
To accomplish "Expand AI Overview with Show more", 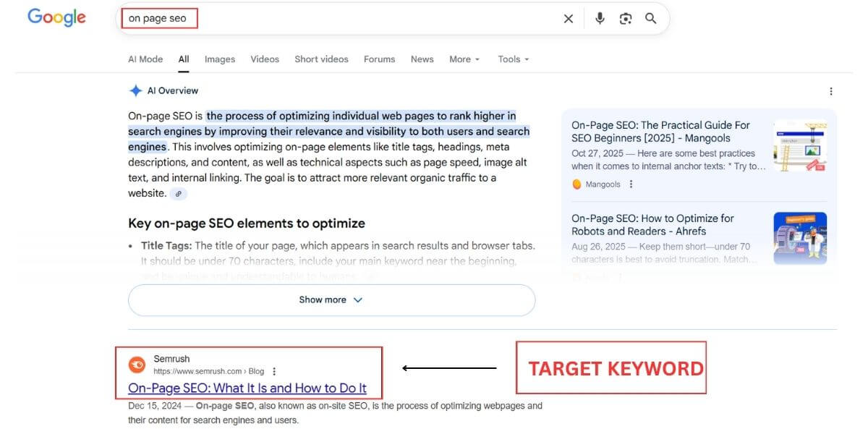I will (x=331, y=299).
